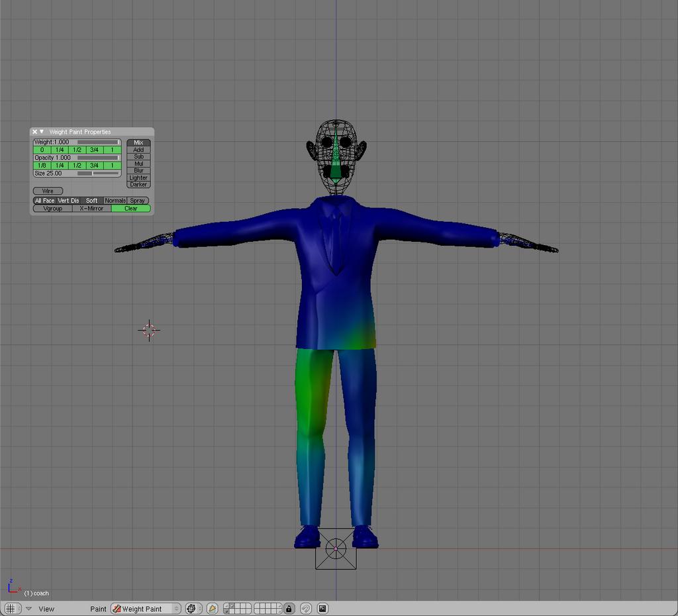678x616 pixels.
Task: Click the XZ axis orientation indicator
Action: [13, 587]
